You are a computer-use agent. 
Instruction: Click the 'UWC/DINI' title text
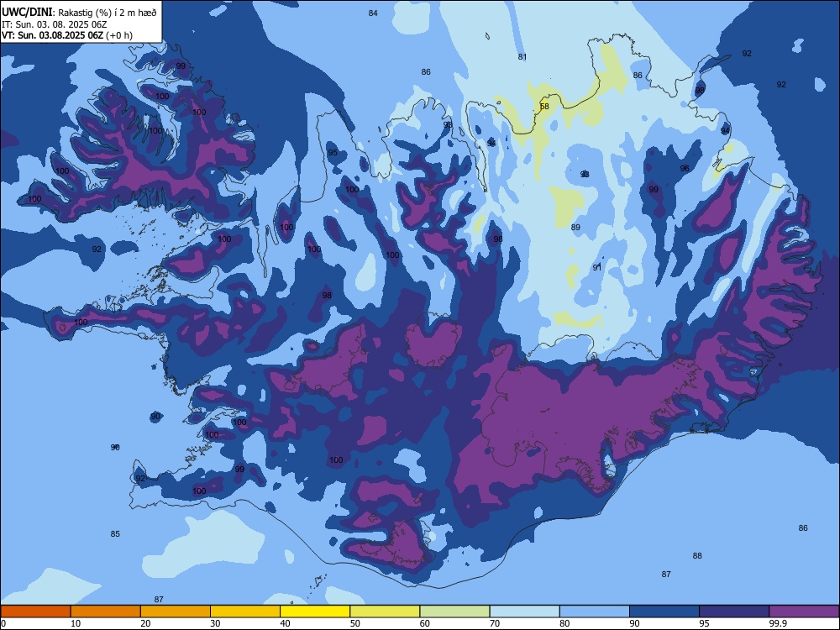tap(27, 13)
